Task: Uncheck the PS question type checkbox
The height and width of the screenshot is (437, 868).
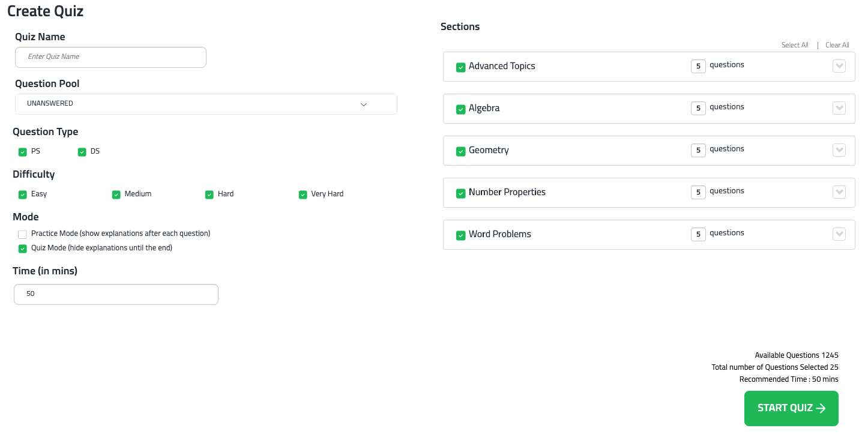Action: pos(23,152)
